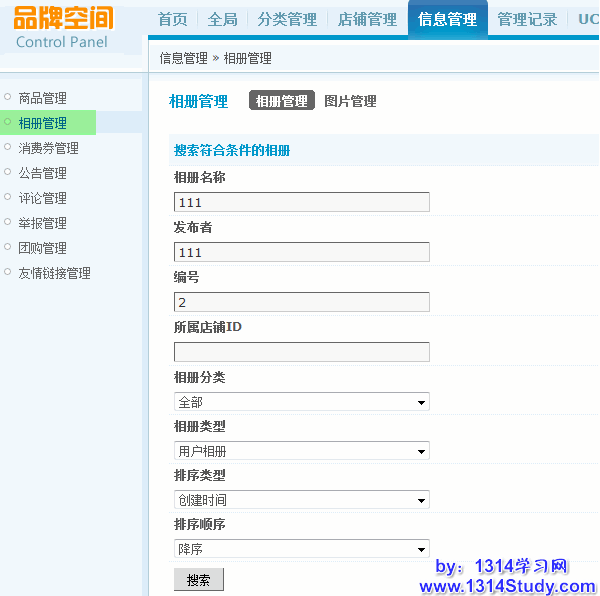
Task: Open the 分类管理 tab
Action: click(287, 19)
